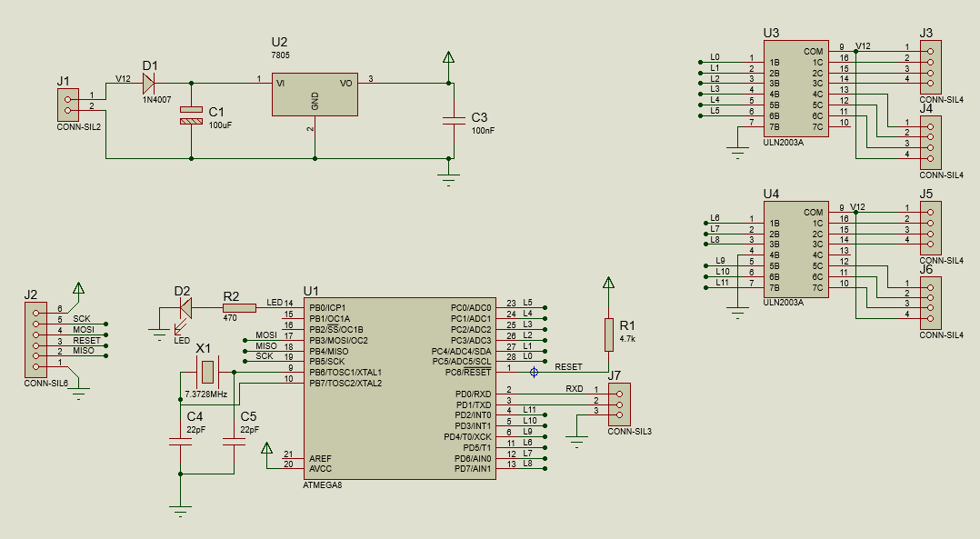This screenshot has height=539, width=980.
Task: Click the power arrow at AVCC pin
Action: pos(266,448)
